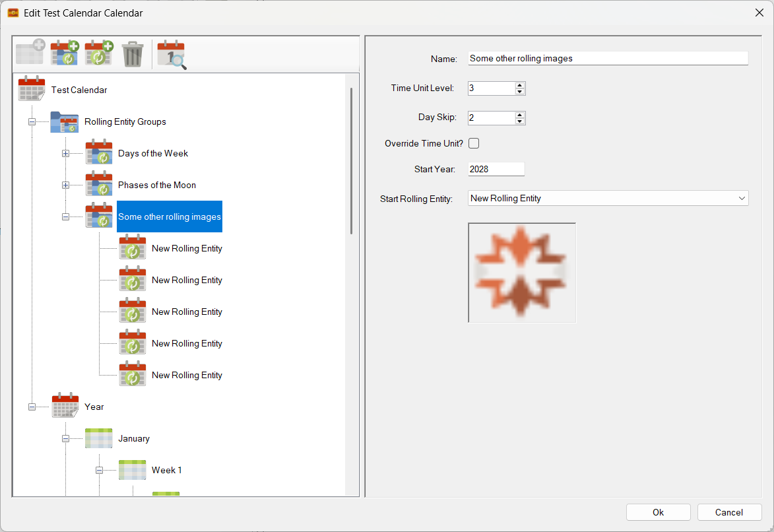The image size is (774, 532).
Task: Select Week 1 in the tree
Action: (x=166, y=470)
